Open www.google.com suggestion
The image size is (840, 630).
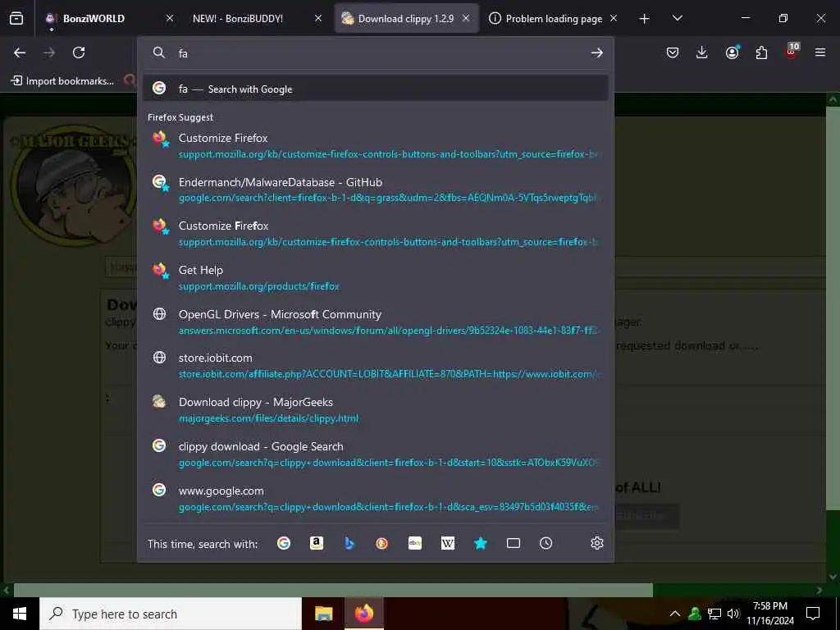pyautogui.click(x=376, y=499)
